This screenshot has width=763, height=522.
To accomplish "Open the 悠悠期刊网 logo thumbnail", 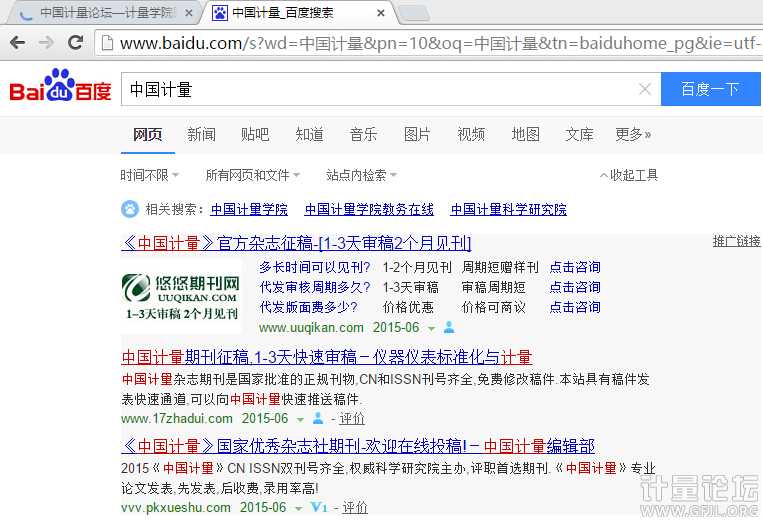I will pos(181,296).
